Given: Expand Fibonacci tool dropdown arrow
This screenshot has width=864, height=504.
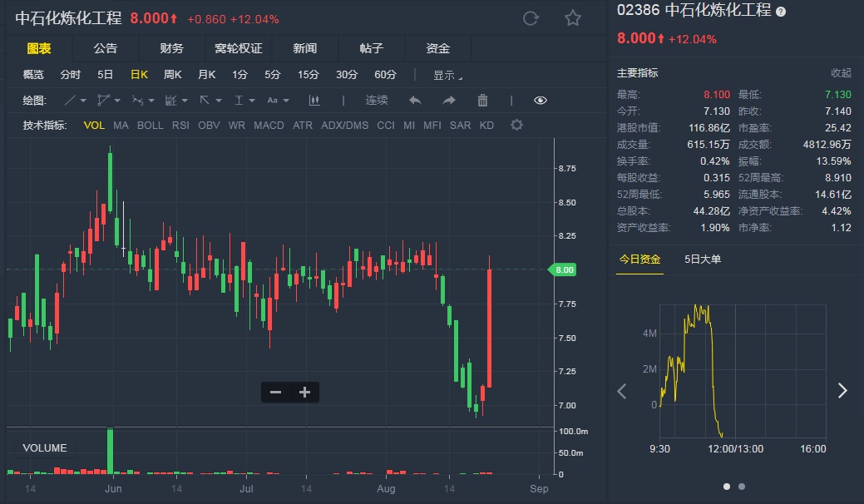Looking at the screenshot, I should pyautogui.click(x=185, y=101).
